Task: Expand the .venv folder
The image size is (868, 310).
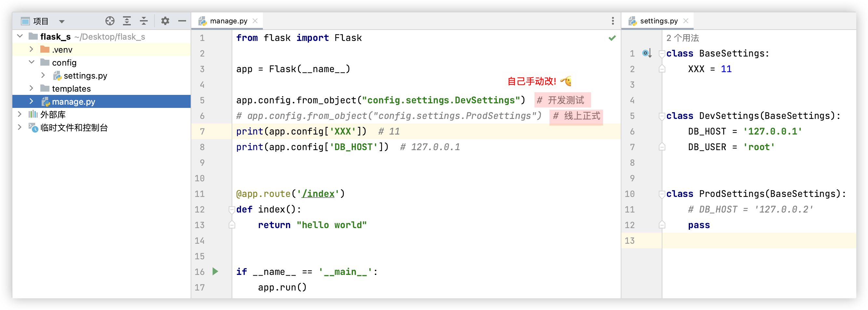Action: tap(31, 49)
